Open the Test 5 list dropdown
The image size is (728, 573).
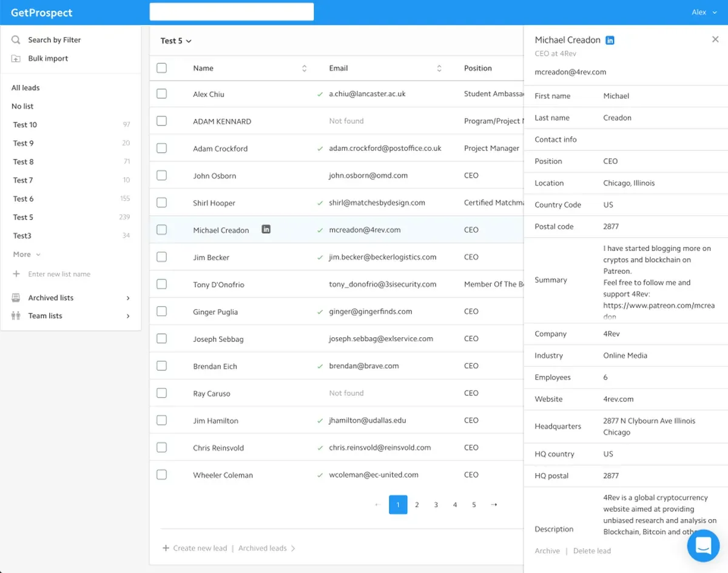[176, 41]
